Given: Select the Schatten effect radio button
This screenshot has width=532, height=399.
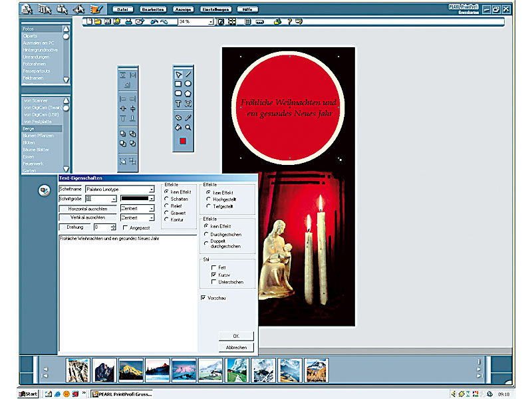Looking at the screenshot, I should [x=166, y=199].
